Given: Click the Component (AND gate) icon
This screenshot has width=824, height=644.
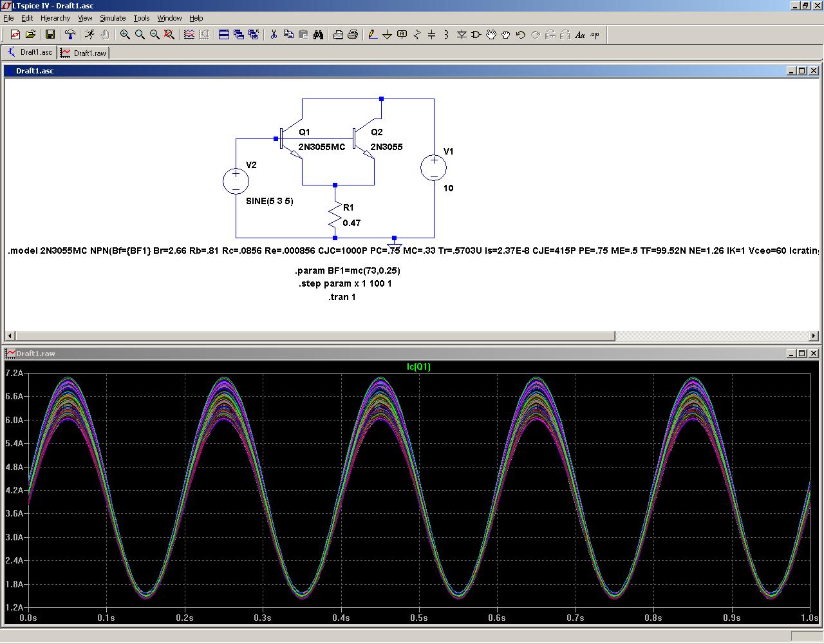Looking at the screenshot, I should [x=476, y=35].
